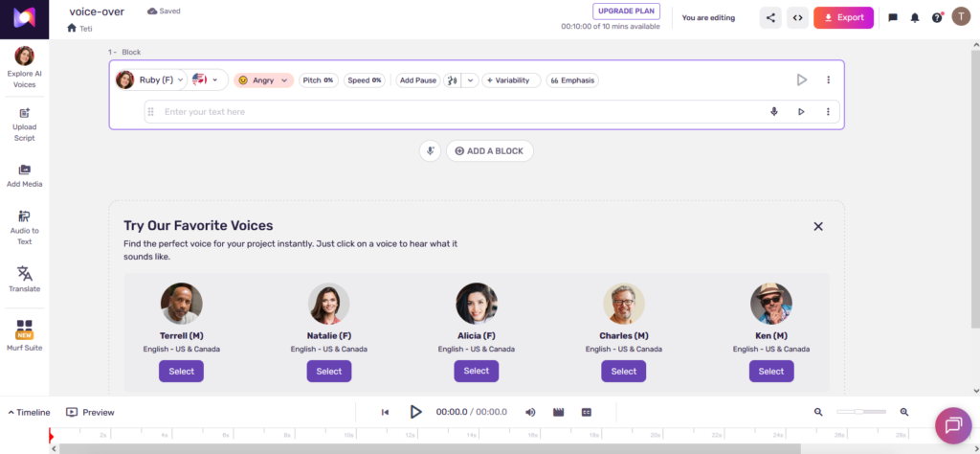980x454 pixels.
Task: Preview the voice via Terrell's photo
Action: tap(181, 304)
